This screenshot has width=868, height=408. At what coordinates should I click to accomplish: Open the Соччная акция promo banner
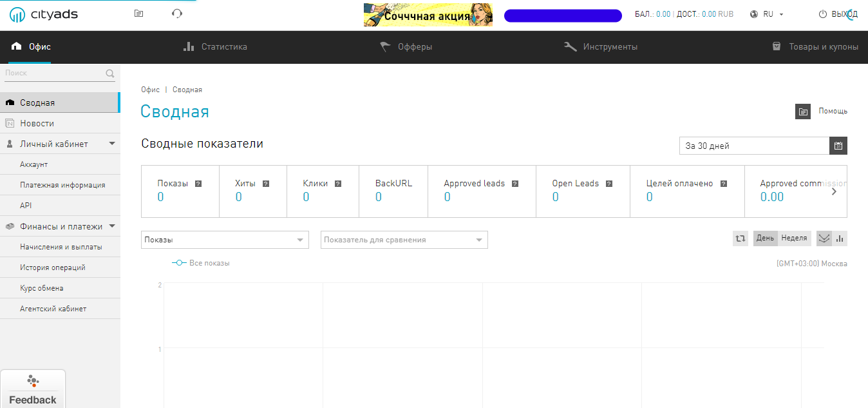(x=428, y=15)
